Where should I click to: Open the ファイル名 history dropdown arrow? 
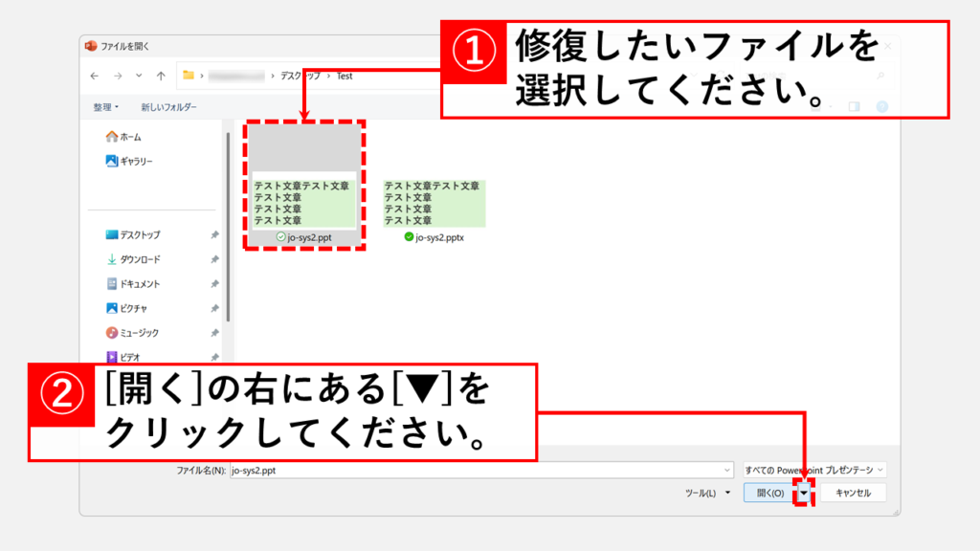[x=727, y=471]
